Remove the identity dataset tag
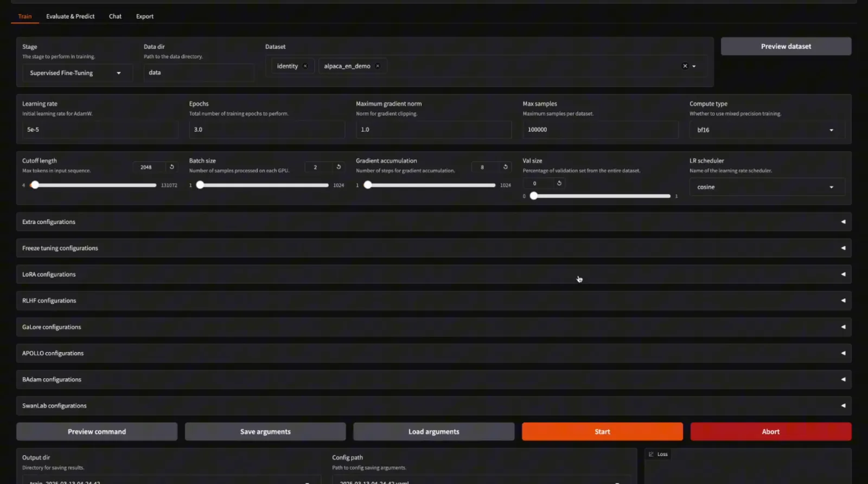This screenshot has width=868, height=484. click(x=305, y=66)
